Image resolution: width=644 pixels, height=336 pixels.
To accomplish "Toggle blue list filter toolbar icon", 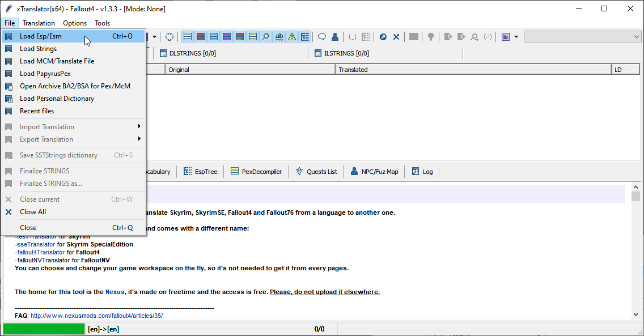I will [x=214, y=37].
